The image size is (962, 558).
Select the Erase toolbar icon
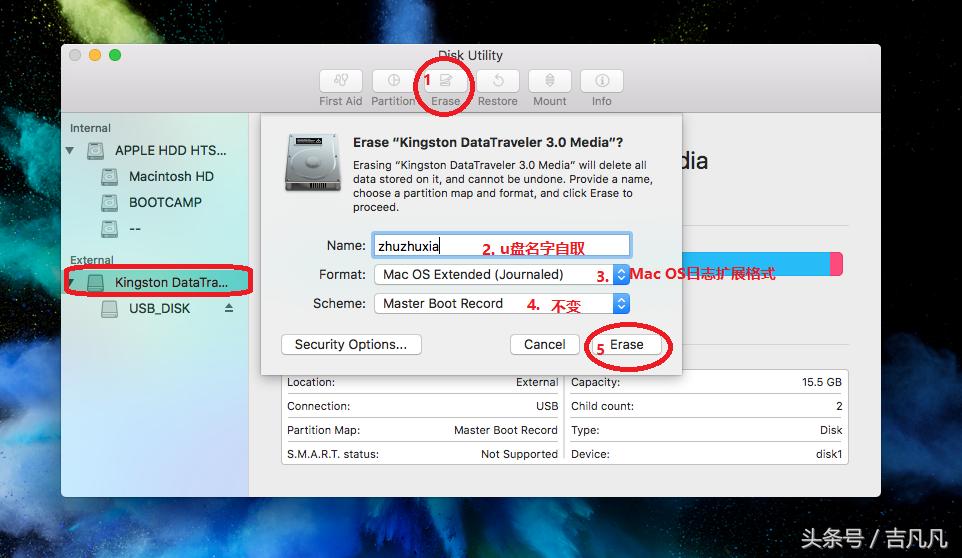446,81
